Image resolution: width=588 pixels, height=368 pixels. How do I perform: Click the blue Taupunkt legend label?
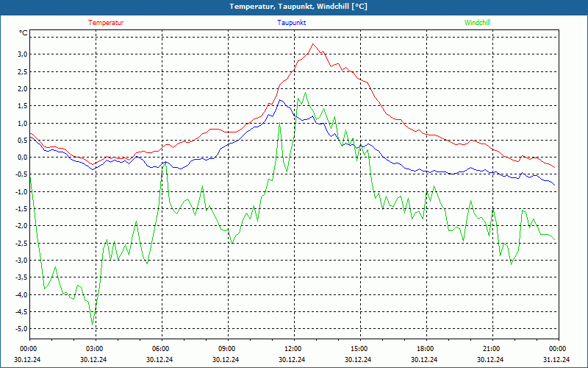tap(291, 23)
